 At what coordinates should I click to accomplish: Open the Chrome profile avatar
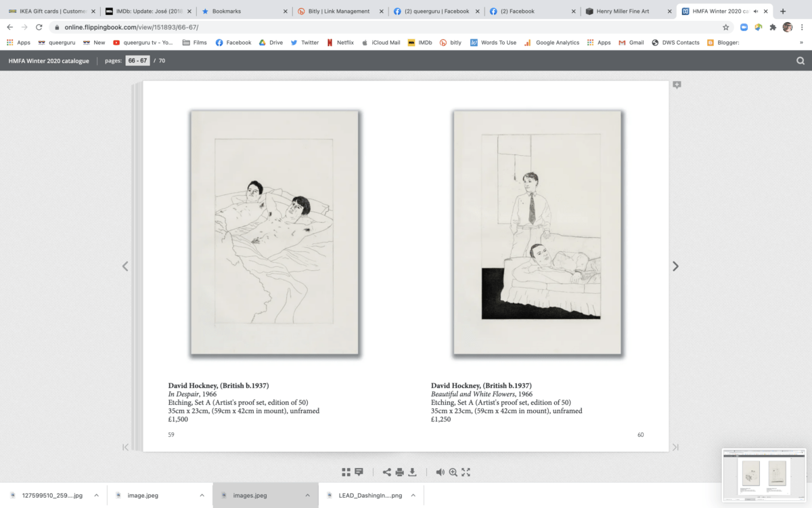(x=788, y=27)
